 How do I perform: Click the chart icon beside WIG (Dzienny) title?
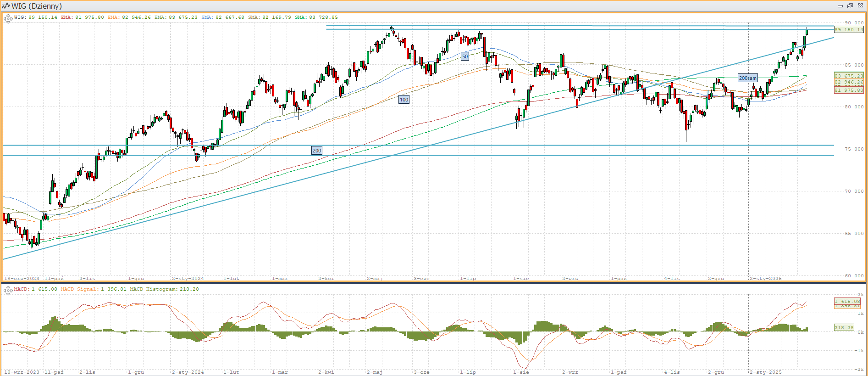(6, 6)
